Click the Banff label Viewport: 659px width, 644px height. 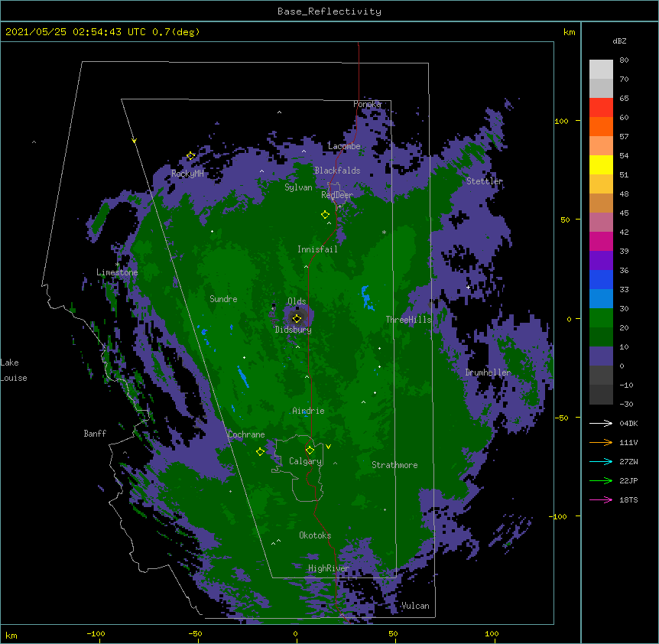click(x=95, y=434)
